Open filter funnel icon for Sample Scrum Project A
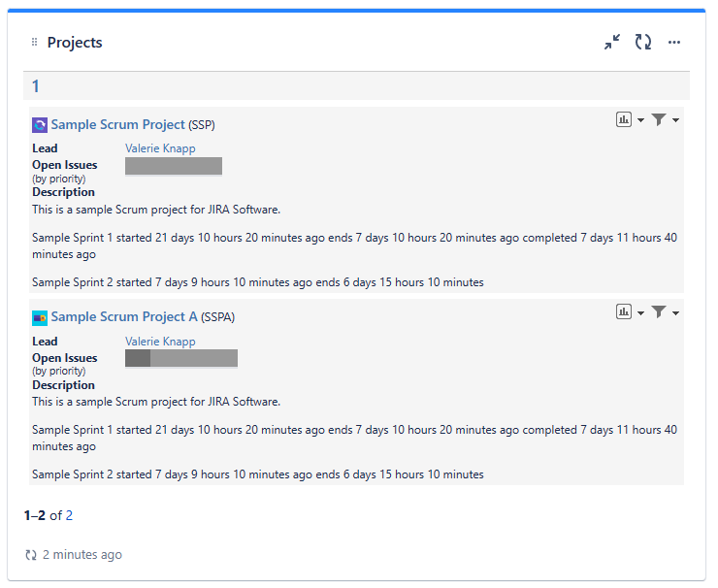Screen dimensions: 718x588 [x=659, y=311]
